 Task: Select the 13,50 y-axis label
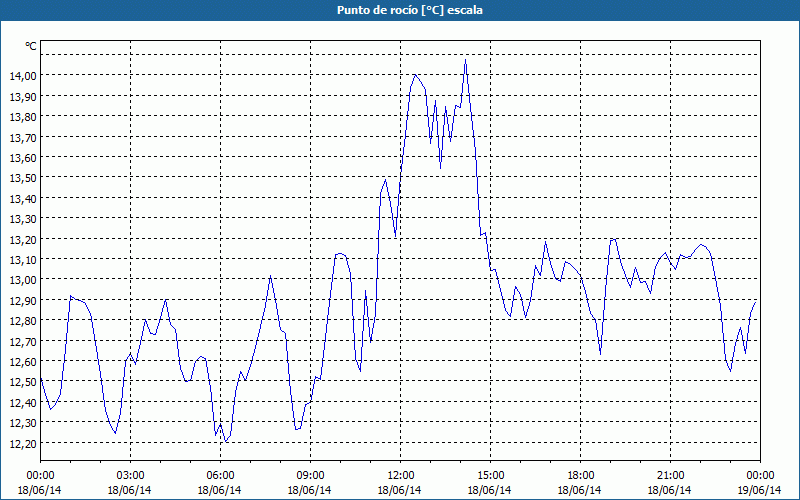[23, 178]
